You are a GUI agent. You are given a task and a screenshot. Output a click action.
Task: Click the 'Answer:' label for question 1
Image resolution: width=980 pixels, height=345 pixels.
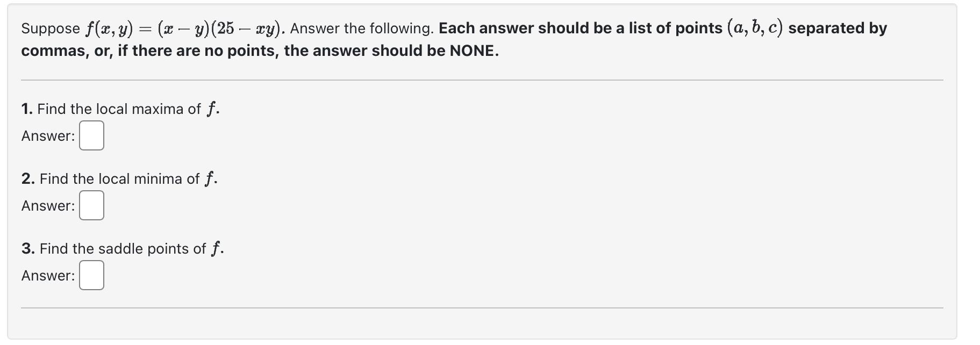pos(47,136)
